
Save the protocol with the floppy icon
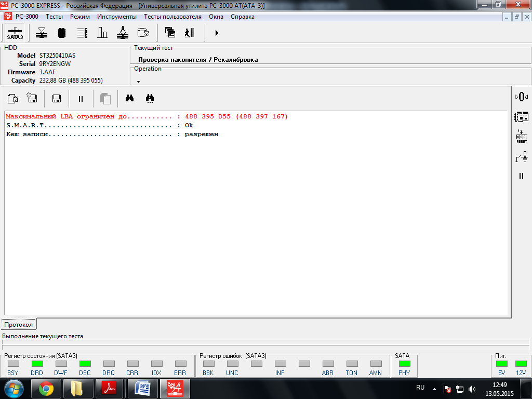tap(57, 99)
